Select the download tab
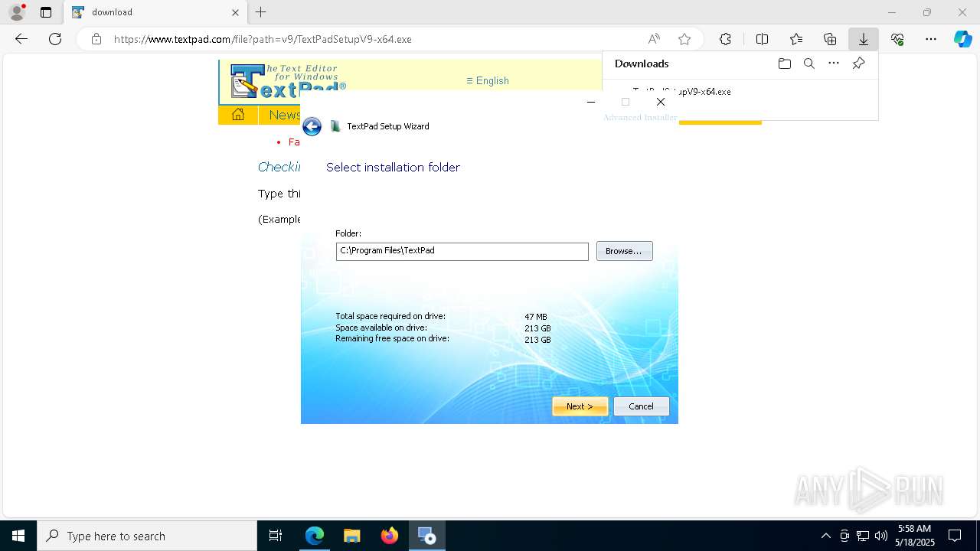Viewport: 980px width, 551px height. (155, 12)
